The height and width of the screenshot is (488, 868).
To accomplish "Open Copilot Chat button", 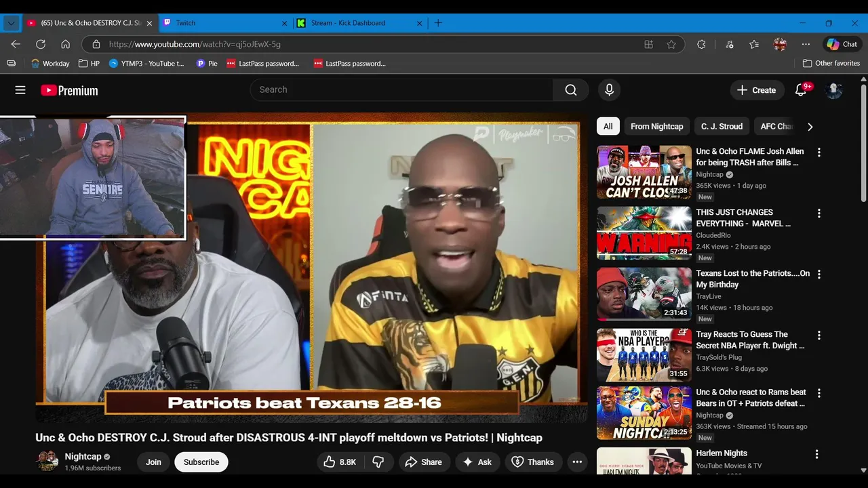I will pos(842,44).
